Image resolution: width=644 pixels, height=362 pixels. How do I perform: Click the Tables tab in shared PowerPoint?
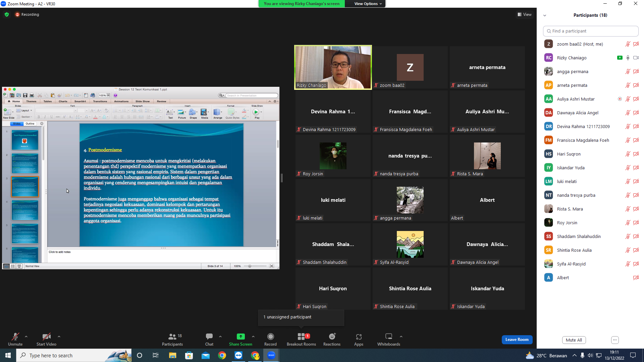[x=48, y=101]
